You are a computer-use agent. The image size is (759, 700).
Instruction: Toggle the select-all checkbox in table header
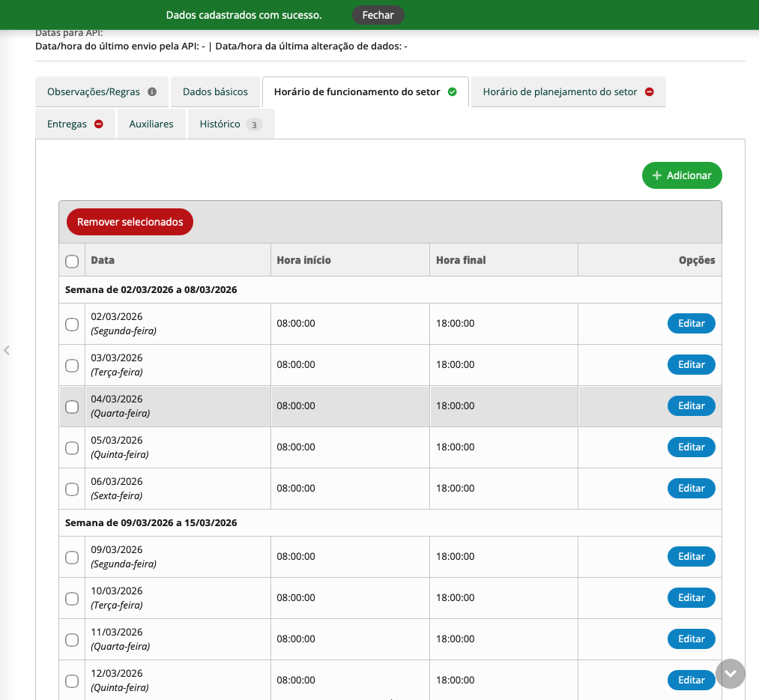(x=72, y=261)
